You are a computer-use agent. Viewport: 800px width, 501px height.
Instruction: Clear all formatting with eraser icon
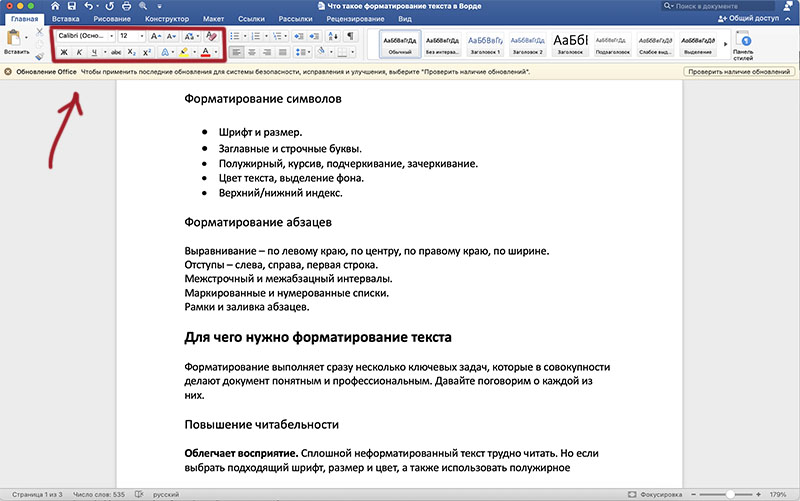[x=211, y=36]
